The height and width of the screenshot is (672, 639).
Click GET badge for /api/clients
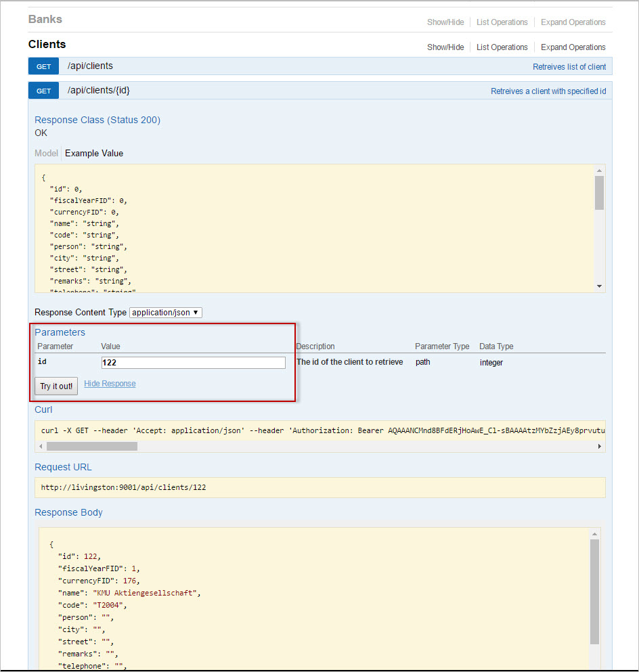pyautogui.click(x=43, y=66)
